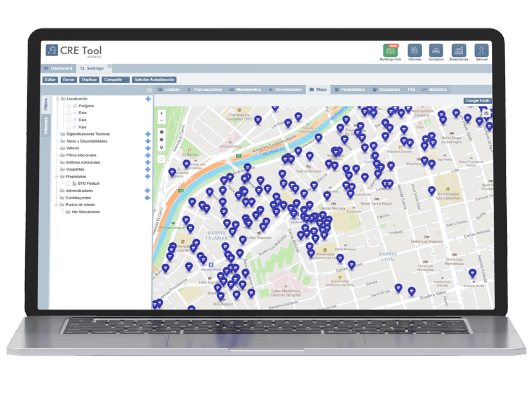Image resolution: width=532 pixels, height=398 pixels.
Task: Open the Ocupantes tab
Action: pos(386,90)
